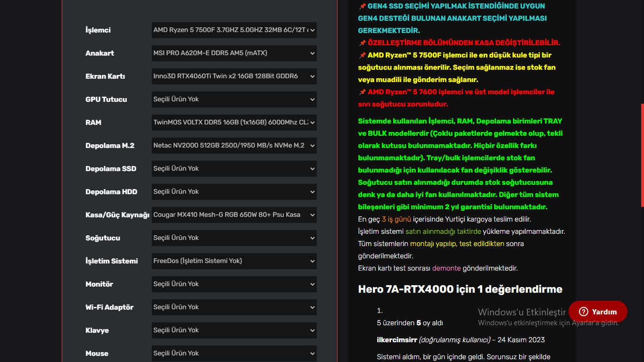The width and height of the screenshot is (644, 362).
Task: Open the RAM selection dropdown
Action: [x=234, y=123]
